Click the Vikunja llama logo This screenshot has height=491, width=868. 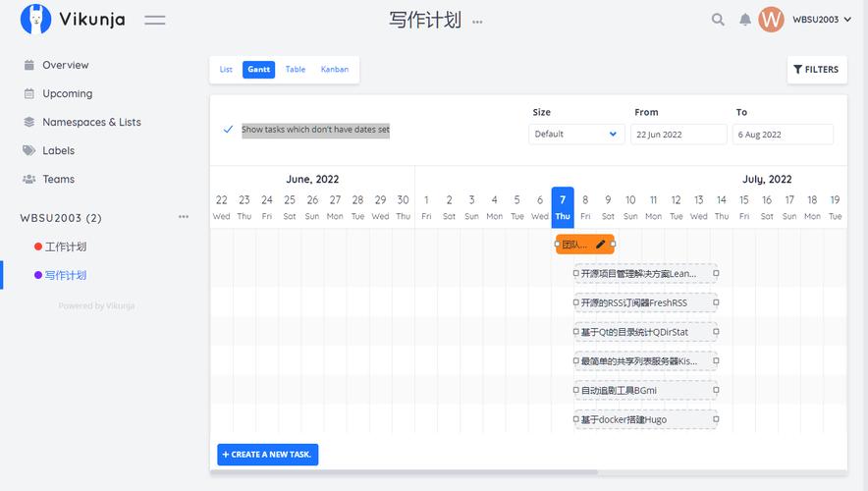tap(36, 20)
